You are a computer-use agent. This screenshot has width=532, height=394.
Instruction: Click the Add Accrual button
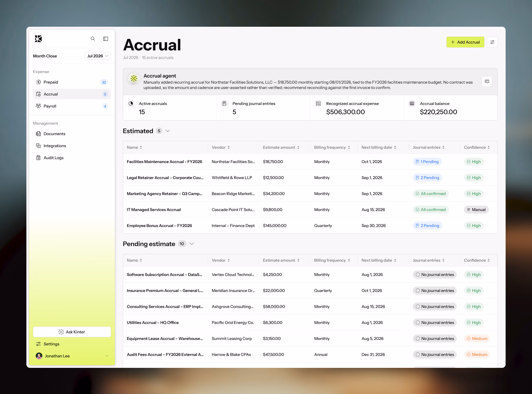465,42
